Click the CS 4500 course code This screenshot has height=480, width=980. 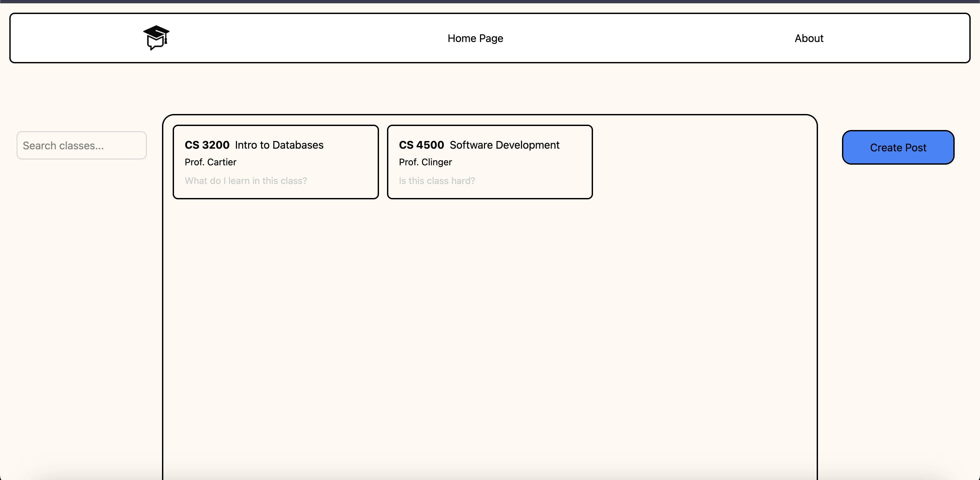click(x=421, y=145)
